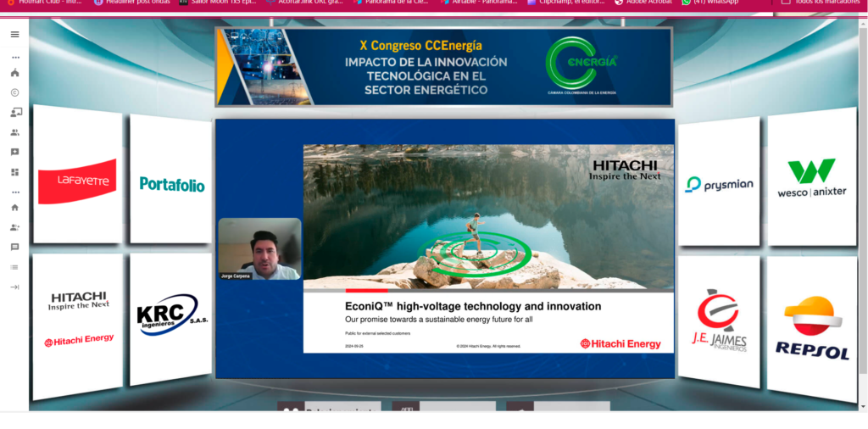868x429 pixels.
Task: Collapse sidebar using the arrow-to-bar icon
Action: (x=14, y=287)
